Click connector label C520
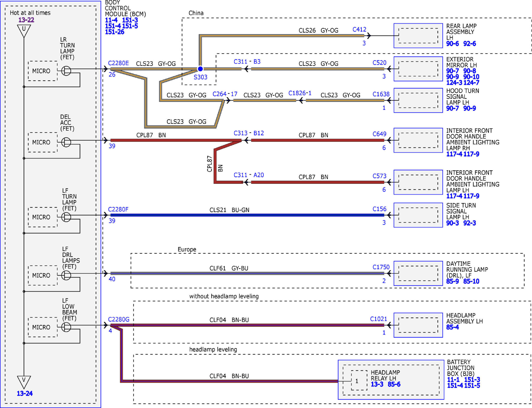The image size is (532, 408). [379, 63]
